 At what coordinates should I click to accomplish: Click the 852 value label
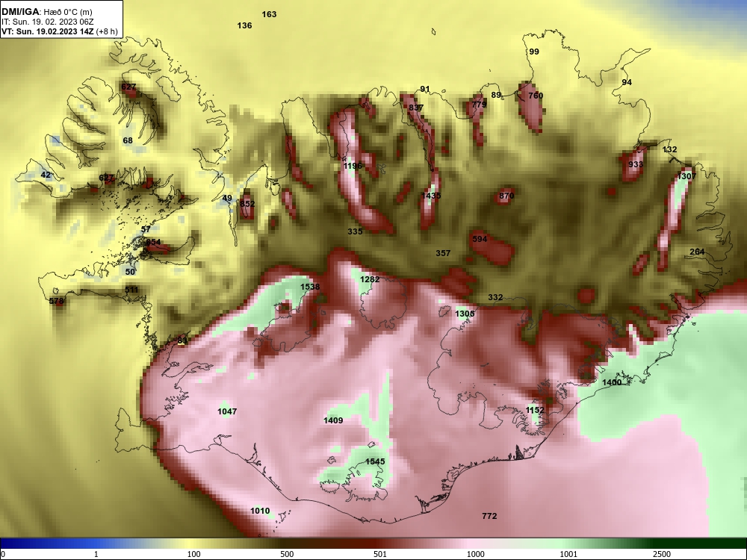pos(247,204)
